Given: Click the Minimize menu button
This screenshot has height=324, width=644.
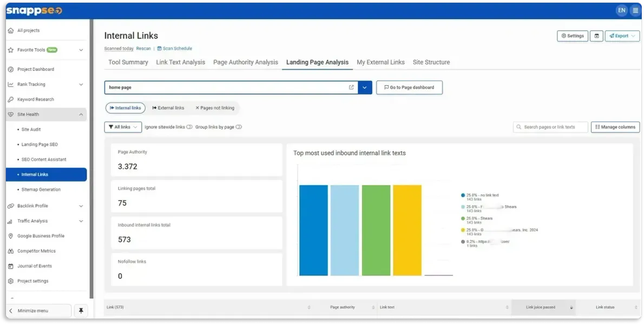Looking at the screenshot, I should 39,311.
